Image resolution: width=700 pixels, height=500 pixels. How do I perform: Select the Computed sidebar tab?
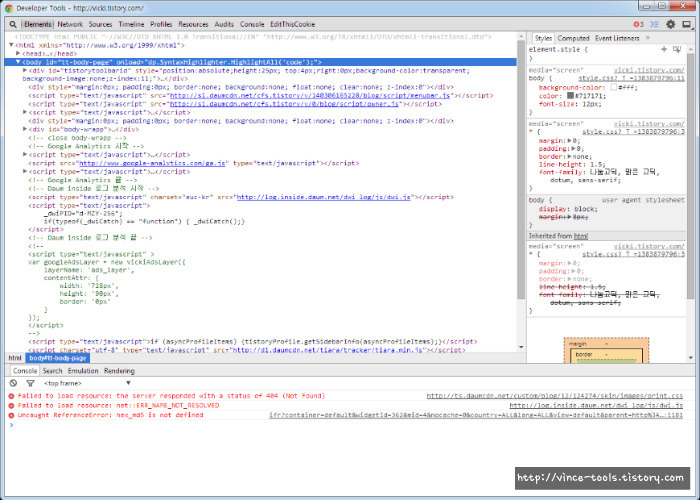pos(573,38)
